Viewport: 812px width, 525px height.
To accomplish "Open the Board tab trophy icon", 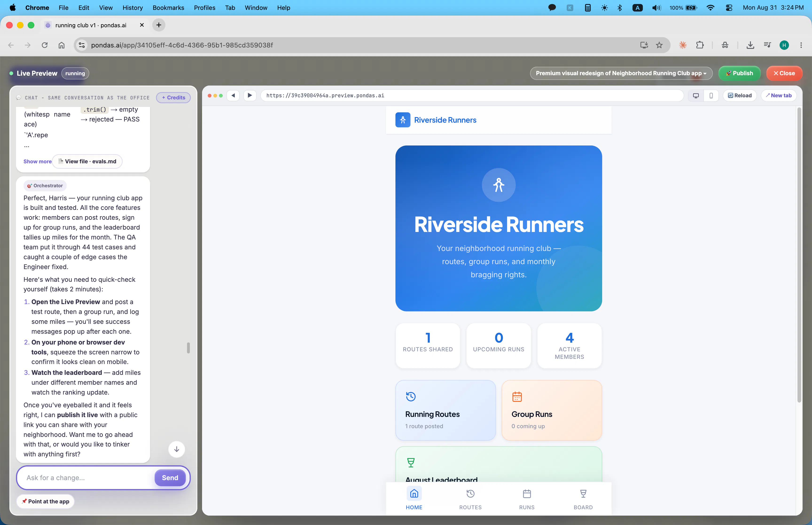I will pos(583,494).
